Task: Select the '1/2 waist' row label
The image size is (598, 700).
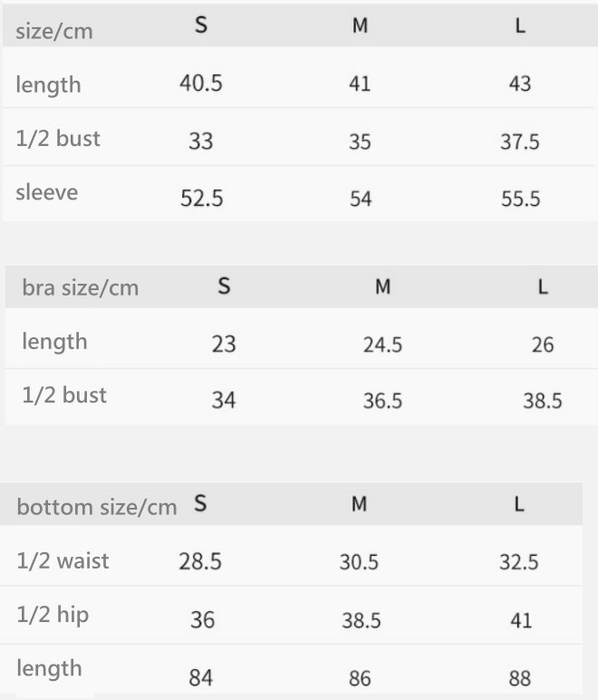Action: tap(63, 560)
